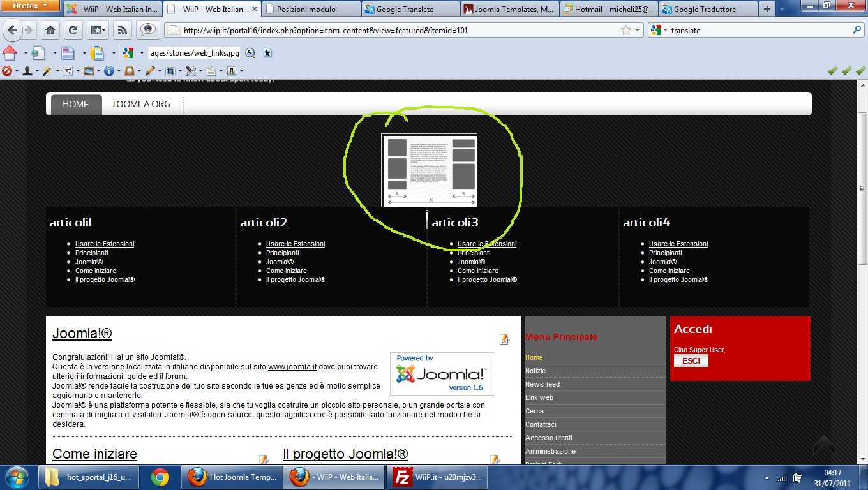Open the Web Developer Information icon
Image resolution: width=868 pixels, height=490 pixels.
[108, 71]
